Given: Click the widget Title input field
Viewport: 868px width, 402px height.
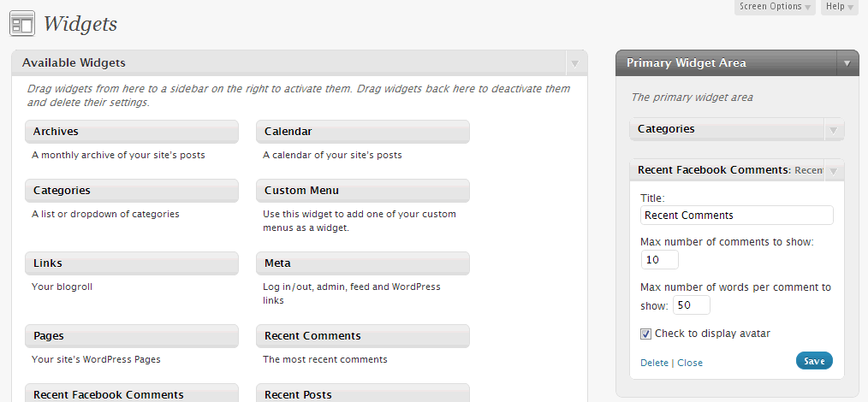Looking at the screenshot, I should (x=736, y=216).
